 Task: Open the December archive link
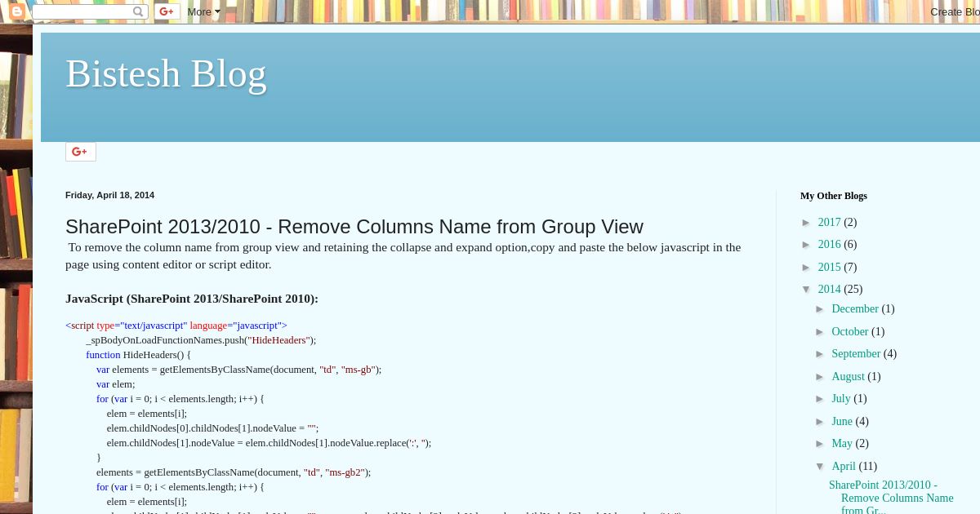click(x=855, y=308)
